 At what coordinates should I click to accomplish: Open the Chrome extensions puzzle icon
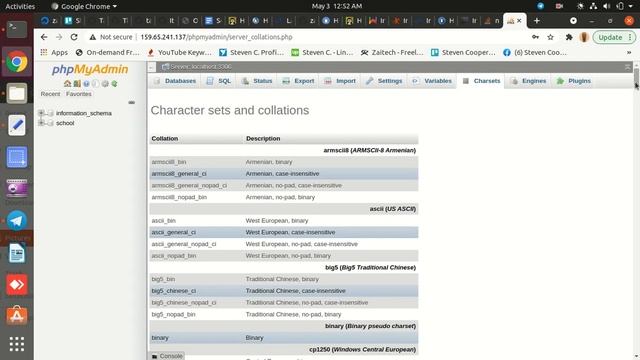coord(569,37)
